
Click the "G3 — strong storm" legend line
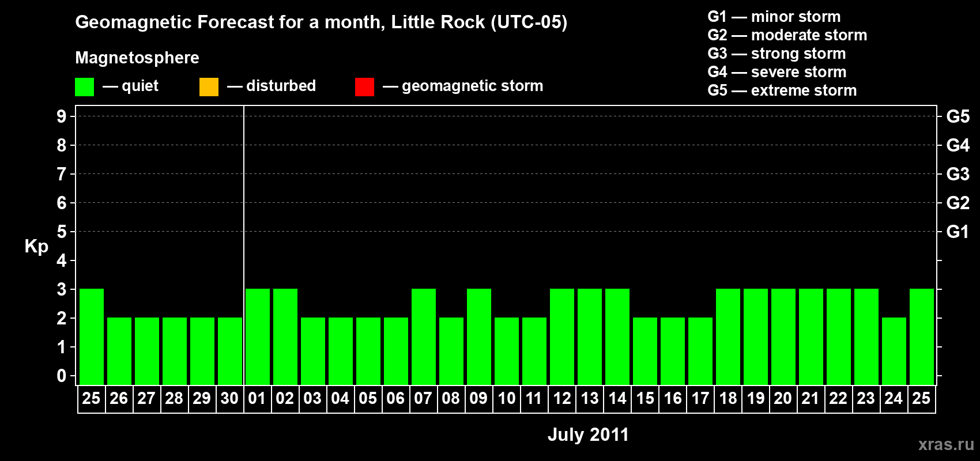click(777, 54)
